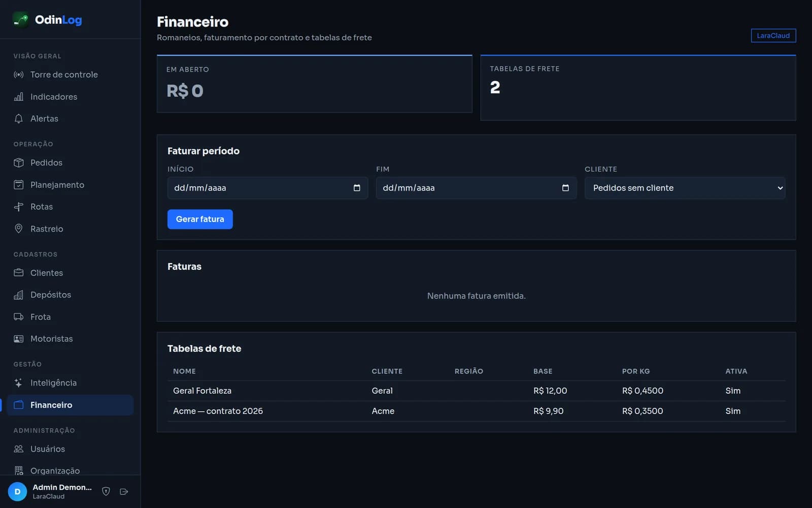The image size is (812, 508).
Task: Click the OdinLog logo icon
Action: 20,20
